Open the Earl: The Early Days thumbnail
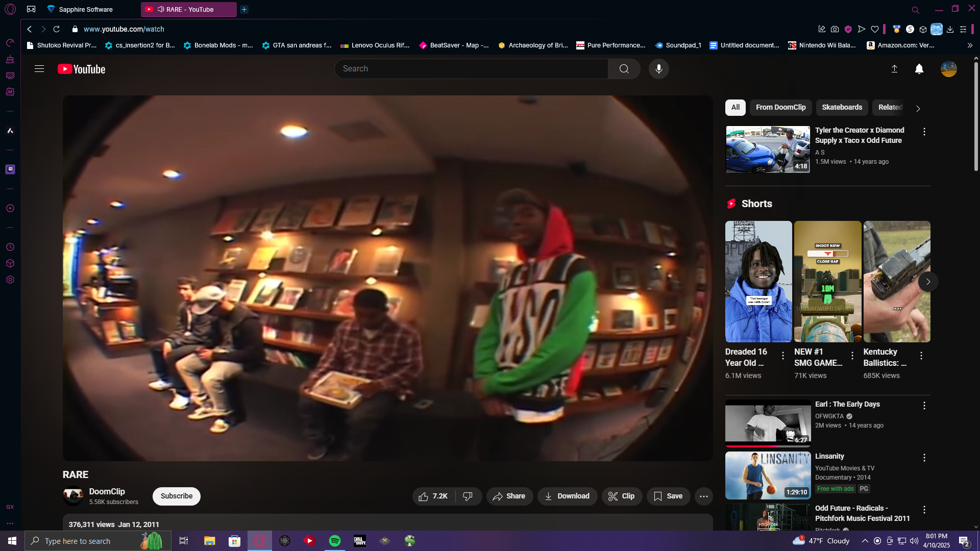Screen dimensions: 980x551 (x=768, y=422)
